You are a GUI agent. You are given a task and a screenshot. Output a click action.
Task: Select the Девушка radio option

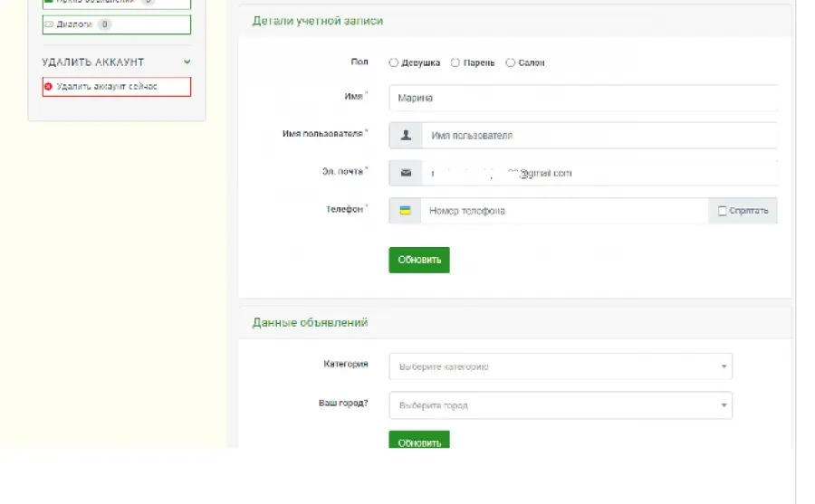tap(394, 62)
